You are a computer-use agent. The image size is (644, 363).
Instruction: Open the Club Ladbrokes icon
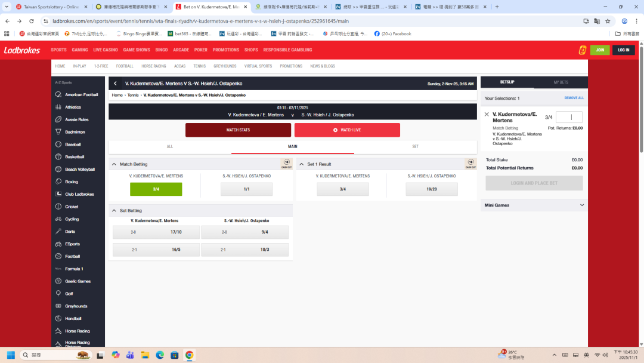58,194
